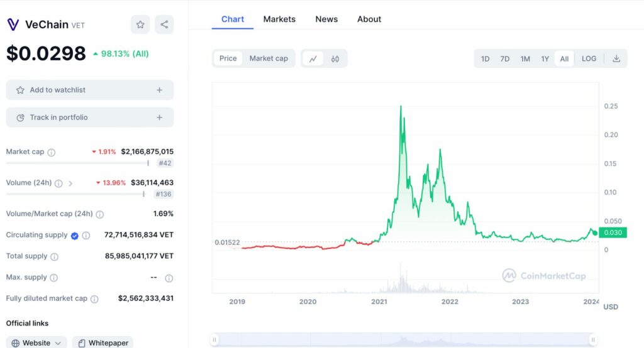Click the star favorite icon beside VeChain
The height and width of the screenshot is (348, 644).
[x=140, y=24]
